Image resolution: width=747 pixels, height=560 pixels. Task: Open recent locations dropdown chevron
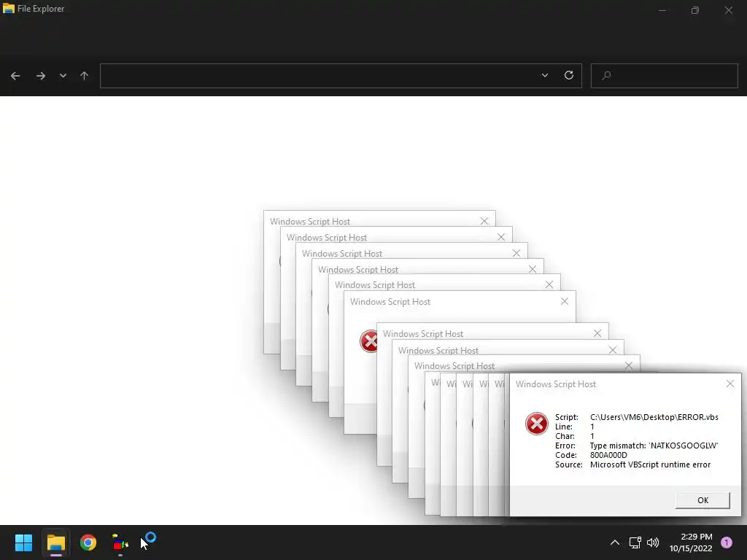click(63, 76)
